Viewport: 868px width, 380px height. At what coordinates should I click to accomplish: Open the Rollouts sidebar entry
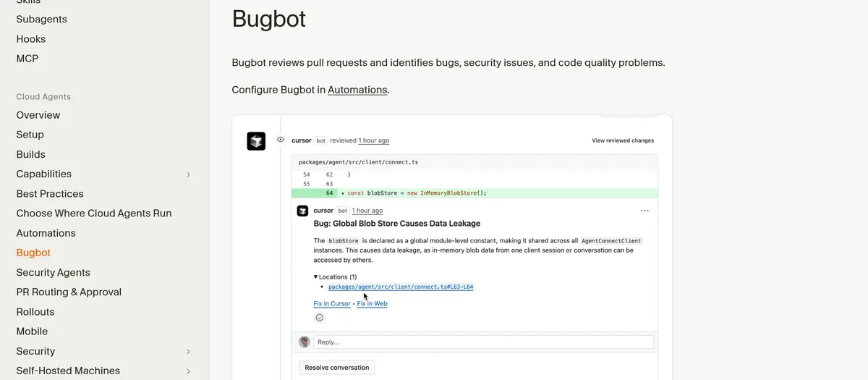pos(35,312)
